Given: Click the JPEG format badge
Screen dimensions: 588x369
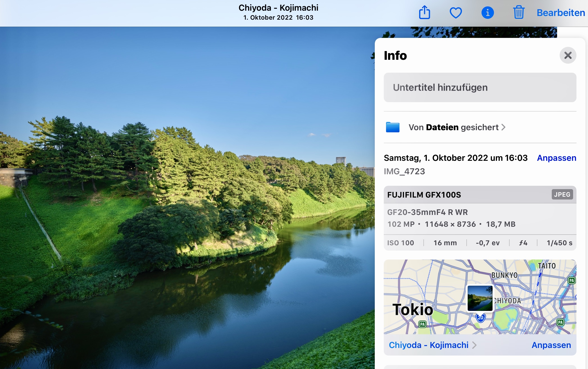Looking at the screenshot, I should tap(562, 194).
